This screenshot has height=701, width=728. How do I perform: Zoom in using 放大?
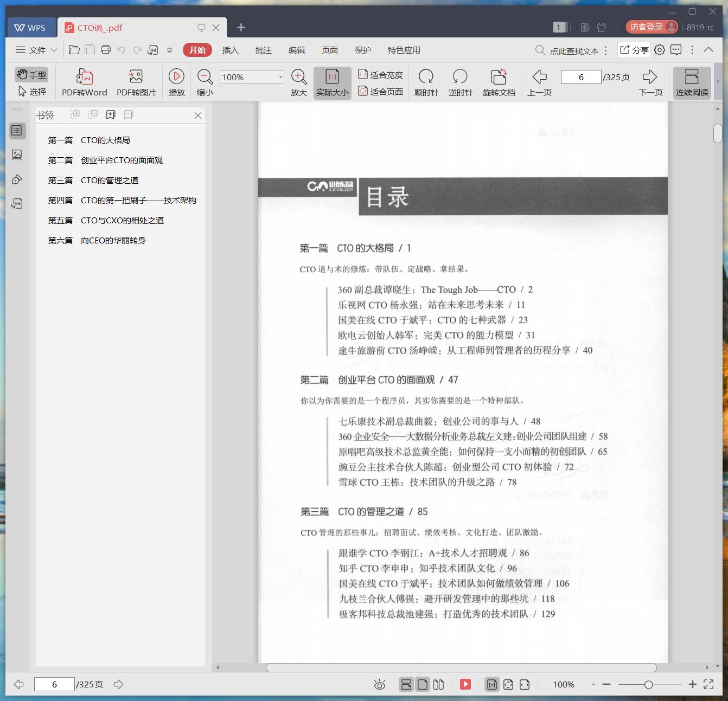(299, 83)
